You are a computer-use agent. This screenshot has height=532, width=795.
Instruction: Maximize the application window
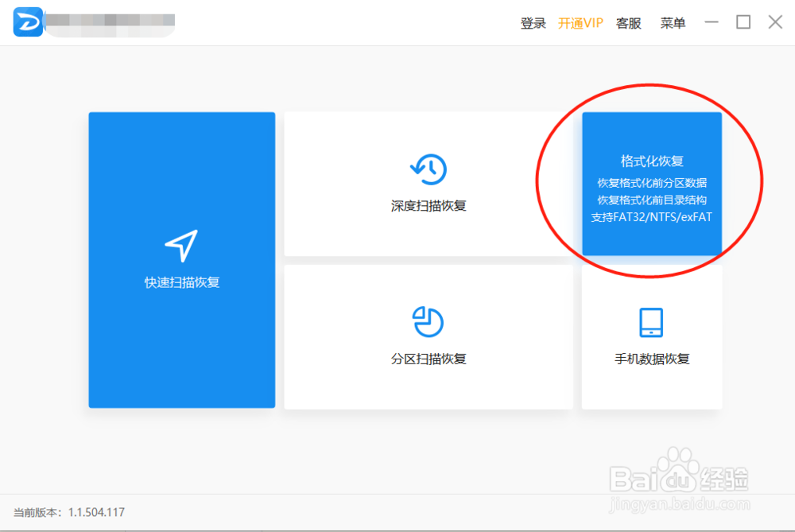(x=743, y=22)
